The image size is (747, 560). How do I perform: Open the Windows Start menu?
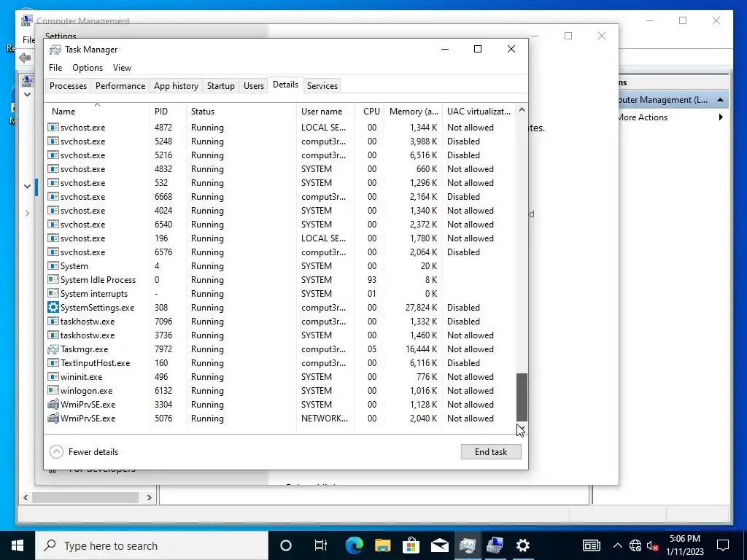pyautogui.click(x=18, y=545)
